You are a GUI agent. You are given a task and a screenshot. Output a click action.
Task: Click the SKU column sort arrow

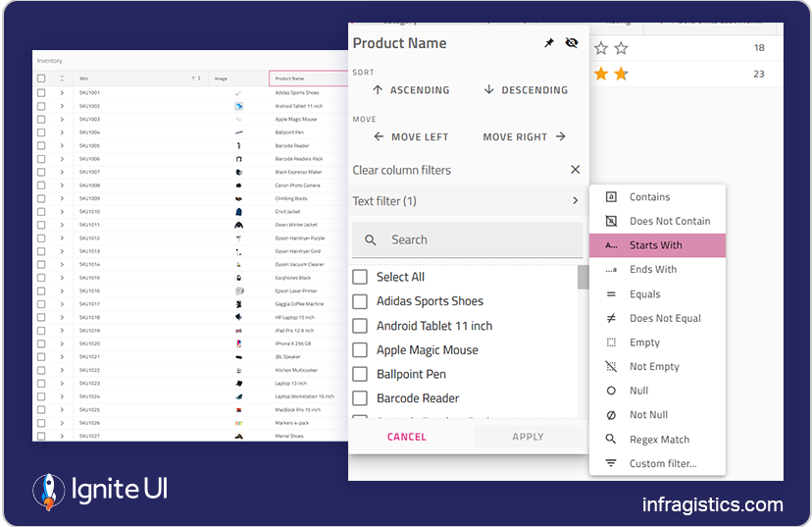coord(193,79)
